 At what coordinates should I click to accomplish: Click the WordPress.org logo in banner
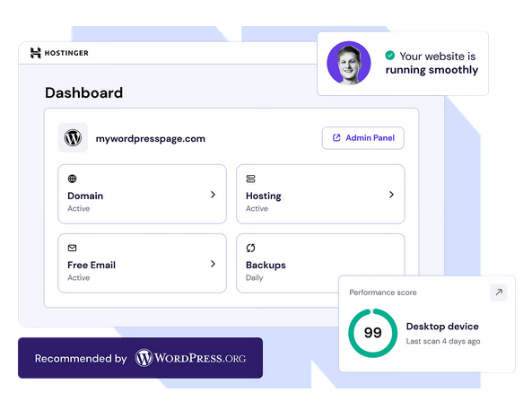[x=190, y=358]
